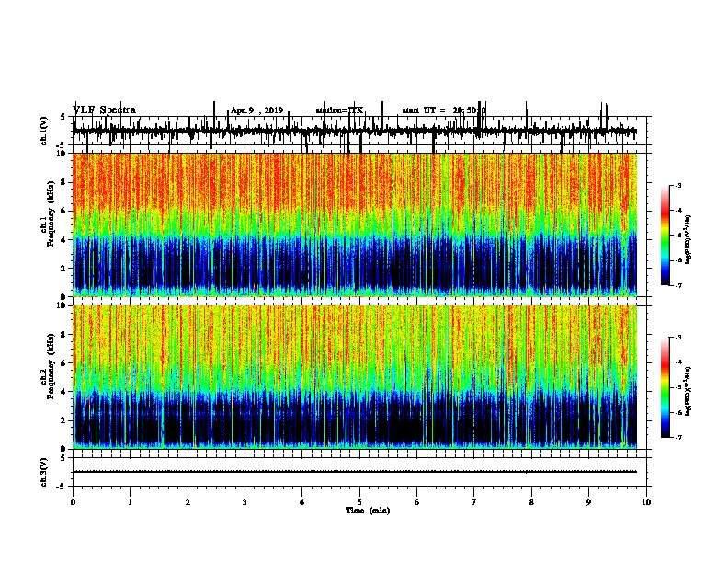Click the "6" tick on the Time axis
The width and height of the screenshot is (728, 563).
[417, 502]
